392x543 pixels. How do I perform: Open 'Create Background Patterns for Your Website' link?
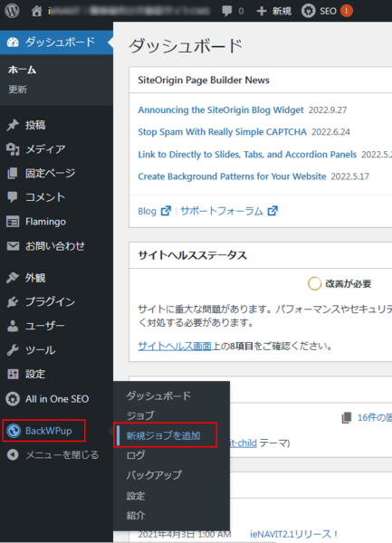232,176
